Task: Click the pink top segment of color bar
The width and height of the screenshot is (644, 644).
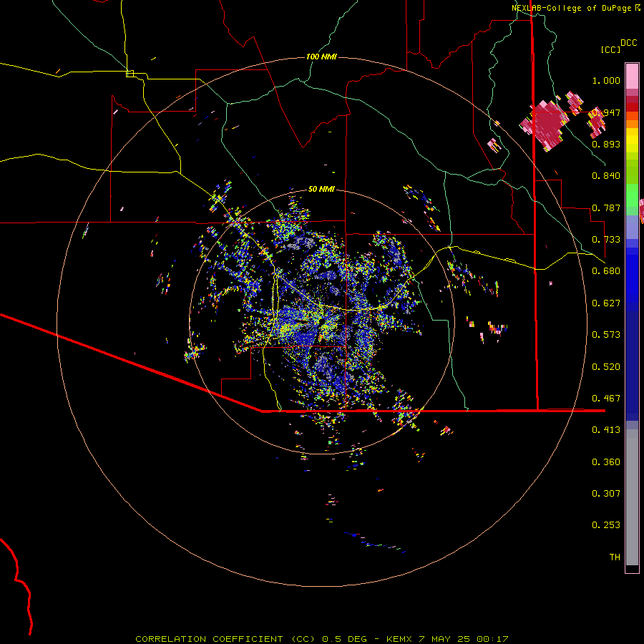Action: [632, 76]
